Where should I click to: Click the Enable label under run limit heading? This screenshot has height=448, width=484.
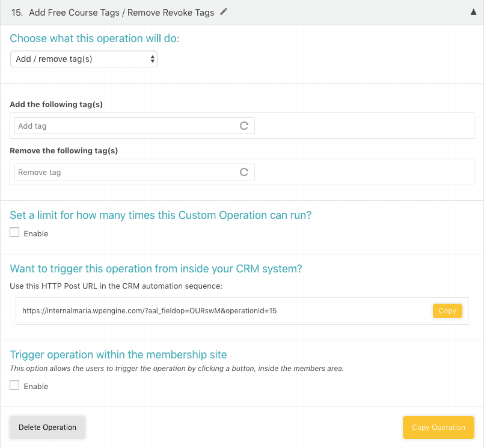pos(36,233)
